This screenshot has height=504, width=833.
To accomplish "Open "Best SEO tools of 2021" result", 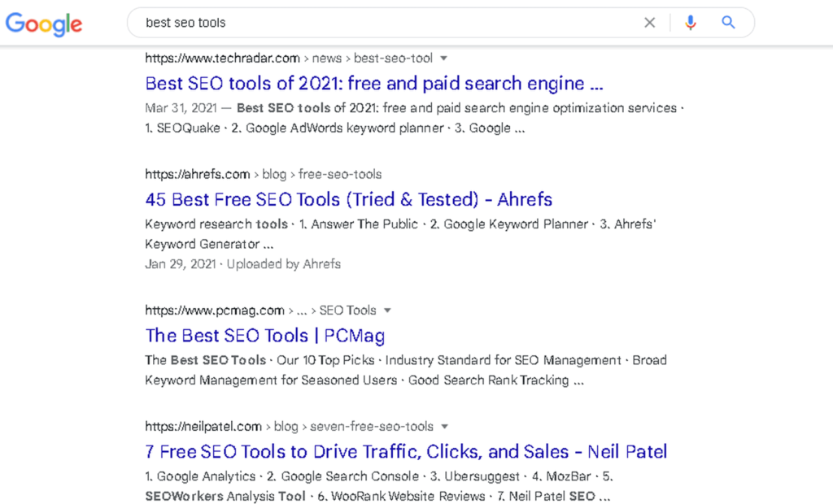I will pyautogui.click(x=373, y=84).
